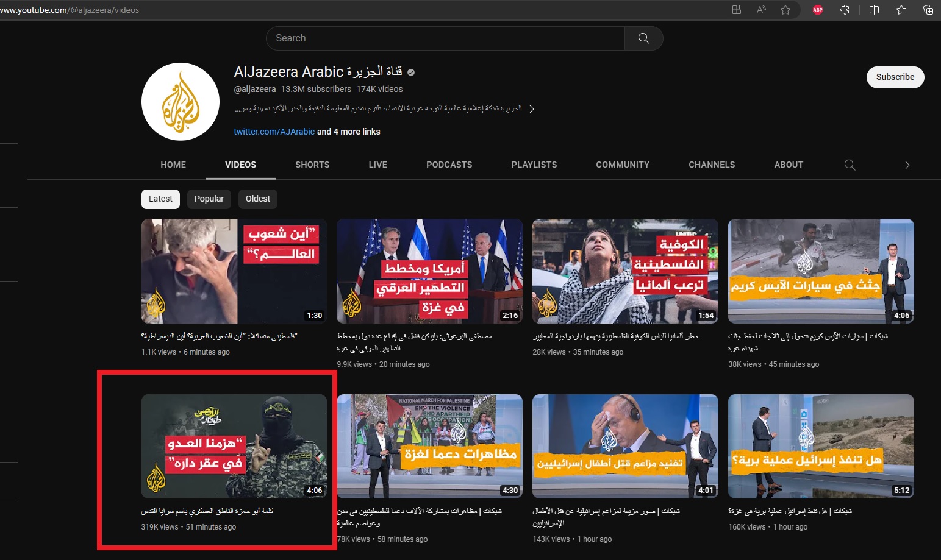This screenshot has width=941, height=560.
Task: Click the AlJazeera channel avatar logo
Action: point(181,102)
